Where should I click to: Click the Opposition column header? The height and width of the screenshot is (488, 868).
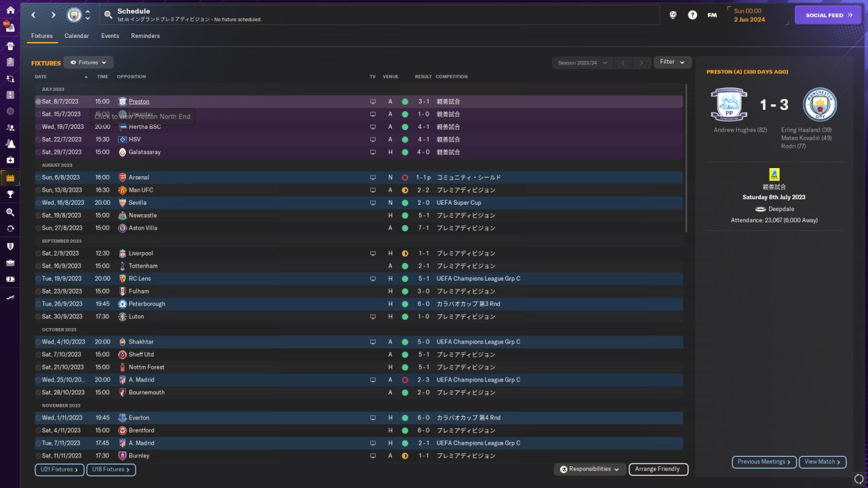pyautogui.click(x=132, y=77)
